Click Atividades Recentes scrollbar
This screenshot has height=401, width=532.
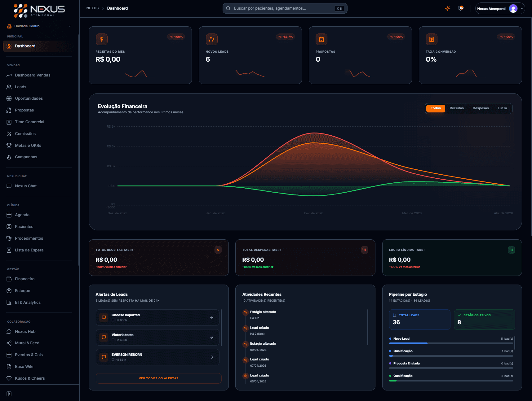pos(368,327)
